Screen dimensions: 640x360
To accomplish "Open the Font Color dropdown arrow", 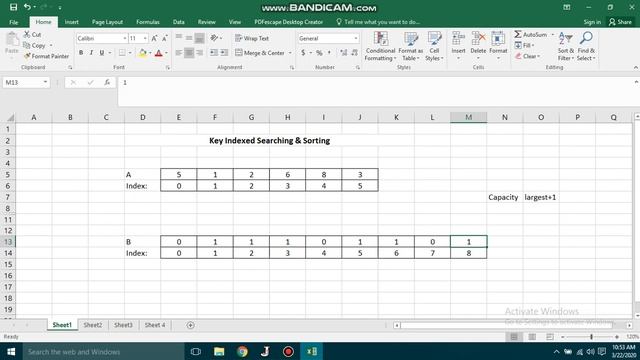I will (167, 53).
